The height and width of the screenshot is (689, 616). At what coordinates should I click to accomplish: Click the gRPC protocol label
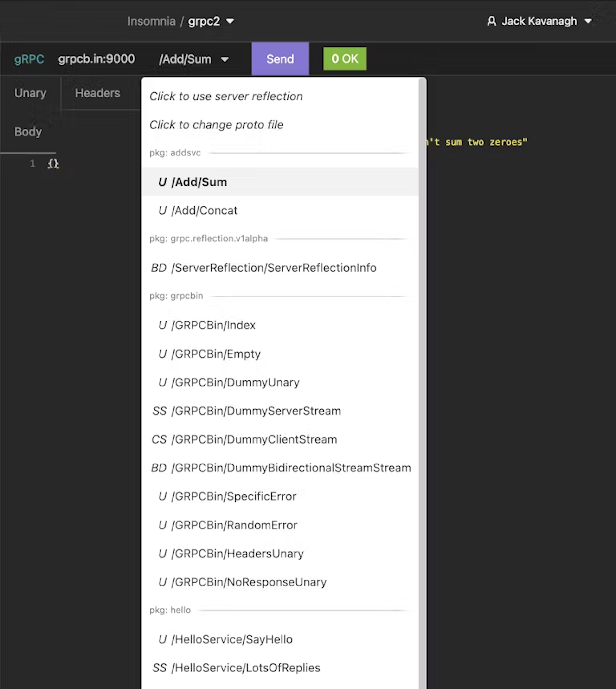pyautogui.click(x=29, y=59)
